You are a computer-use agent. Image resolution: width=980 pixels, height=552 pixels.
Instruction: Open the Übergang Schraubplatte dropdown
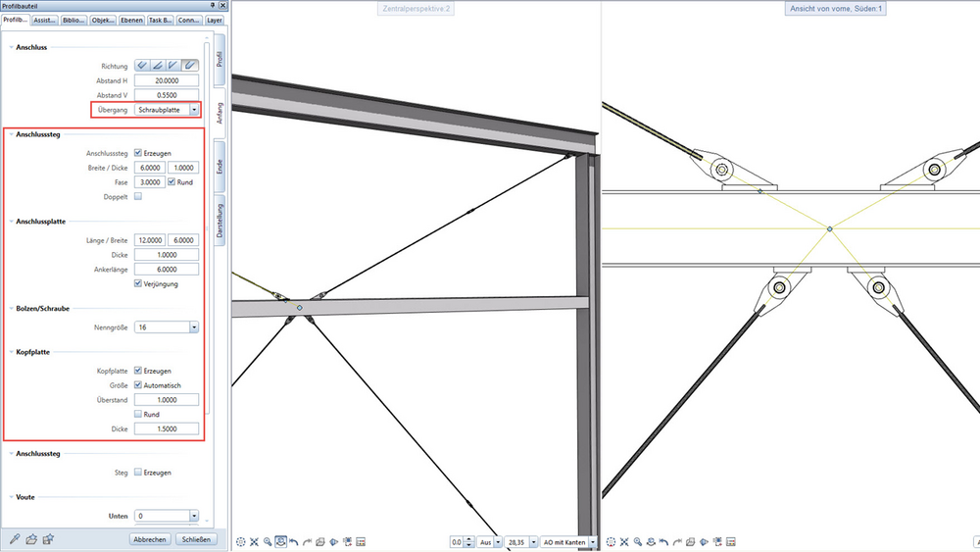(x=194, y=110)
